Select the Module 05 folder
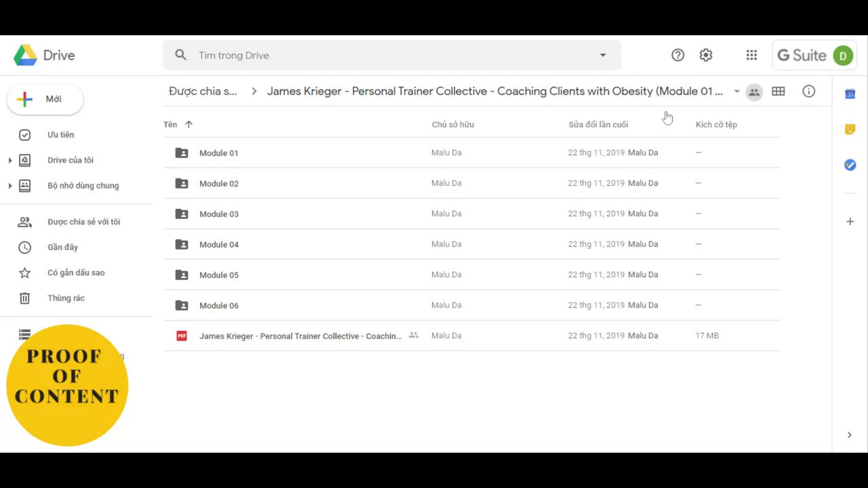The height and width of the screenshot is (488, 868). (x=472, y=274)
